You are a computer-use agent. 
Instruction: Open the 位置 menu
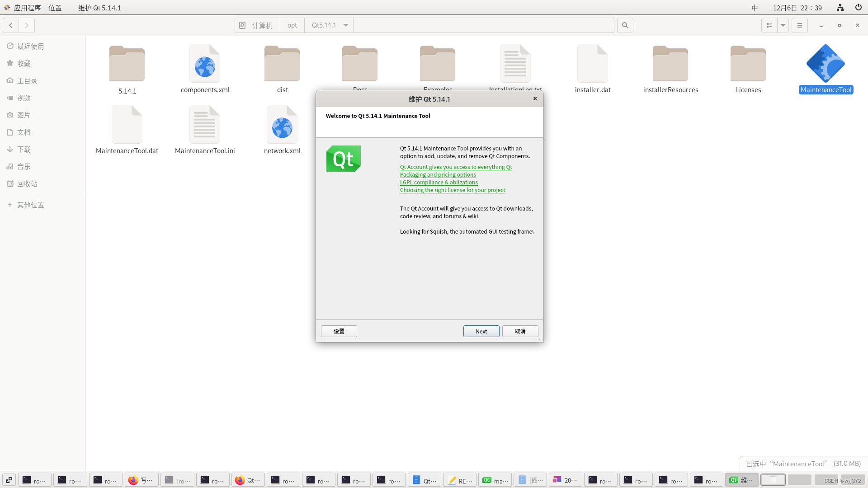55,8
